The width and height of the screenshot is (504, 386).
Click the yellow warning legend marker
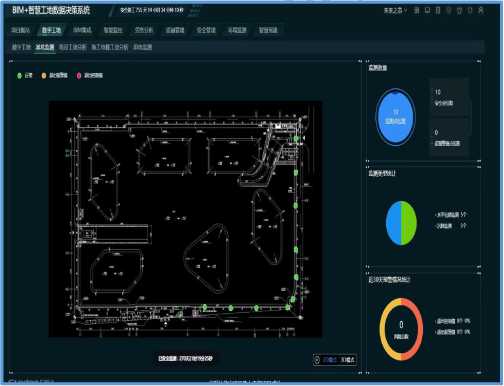click(x=44, y=76)
